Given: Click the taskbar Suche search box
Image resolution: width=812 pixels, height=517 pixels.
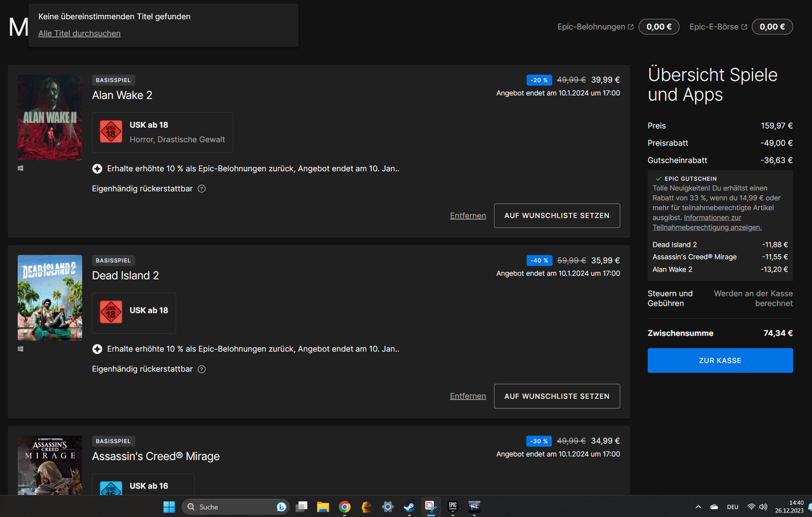Looking at the screenshot, I should pos(235,507).
